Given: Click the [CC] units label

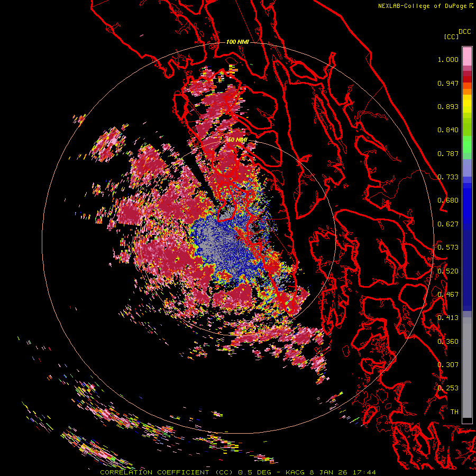Looking at the screenshot, I should coord(451,36).
